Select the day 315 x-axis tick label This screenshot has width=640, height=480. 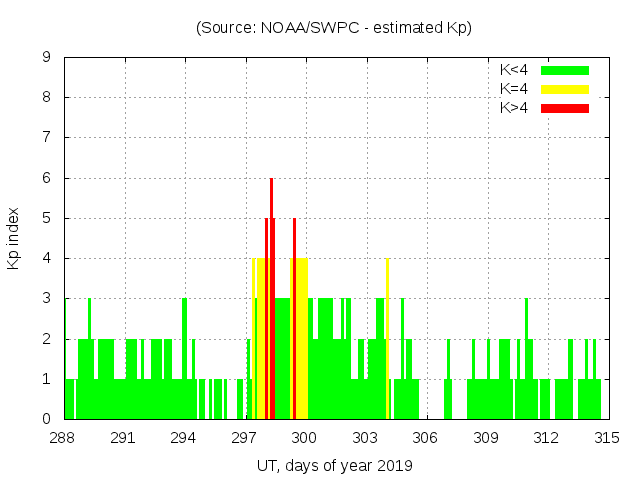coord(606,438)
